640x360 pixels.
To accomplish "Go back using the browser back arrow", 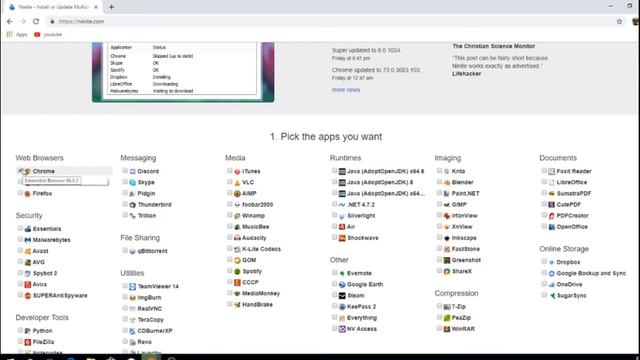I will [x=10, y=21].
